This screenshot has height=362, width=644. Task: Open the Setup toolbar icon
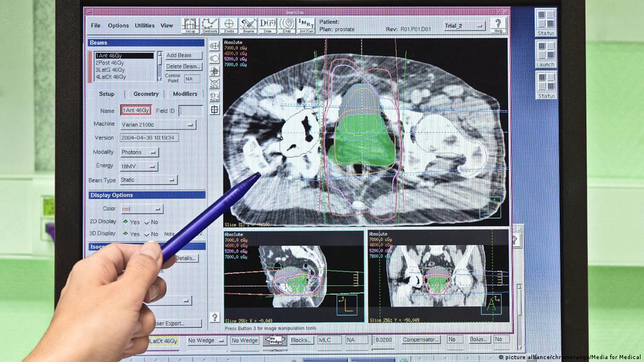coord(190,26)
